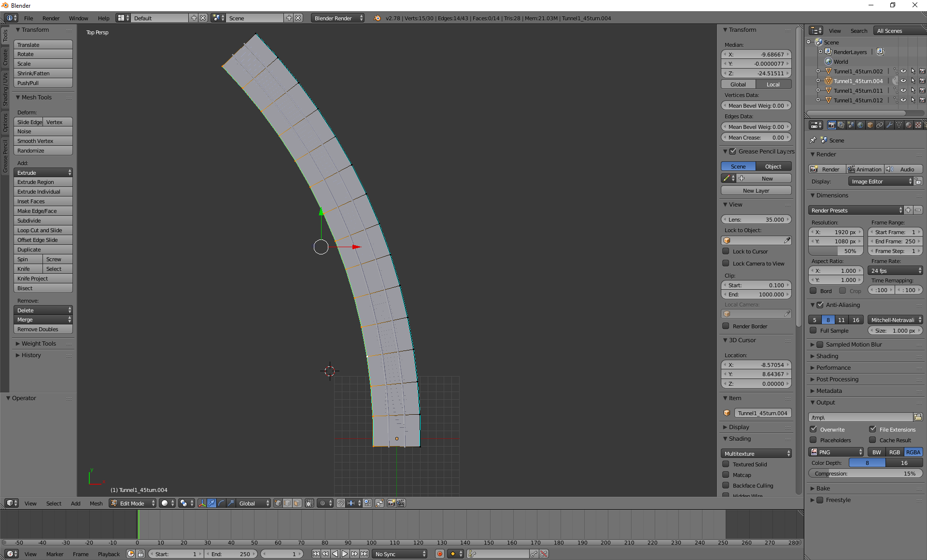Open the World properties tab icon
927x560 pixels.
click(x=860, y=125)
